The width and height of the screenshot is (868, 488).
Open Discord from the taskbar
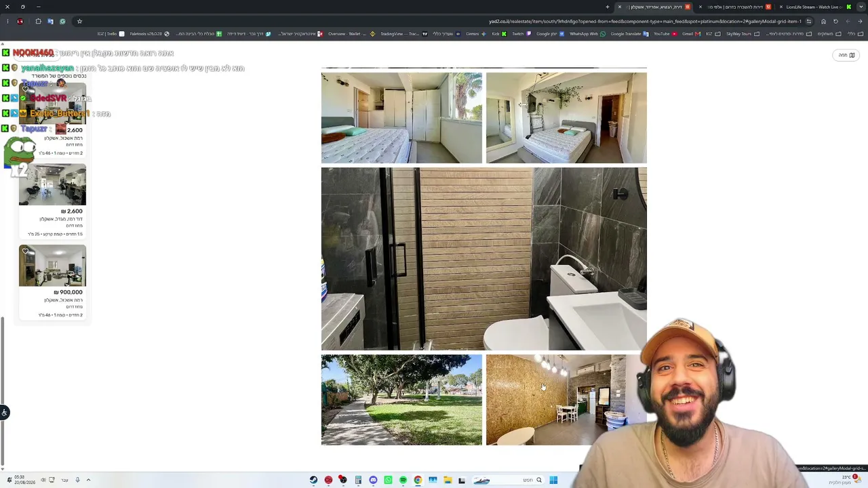click(x=373, y=480)
